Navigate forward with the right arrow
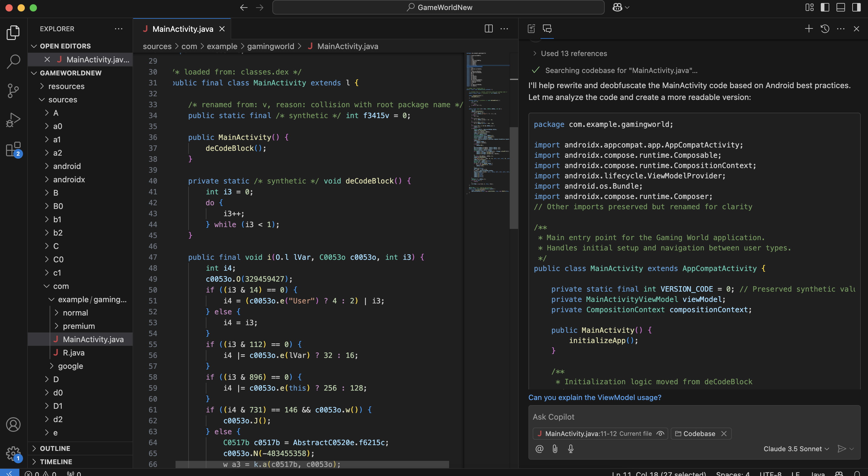Image resolution: width=868 pixels, height=476 pixels. tap(259, 7)
